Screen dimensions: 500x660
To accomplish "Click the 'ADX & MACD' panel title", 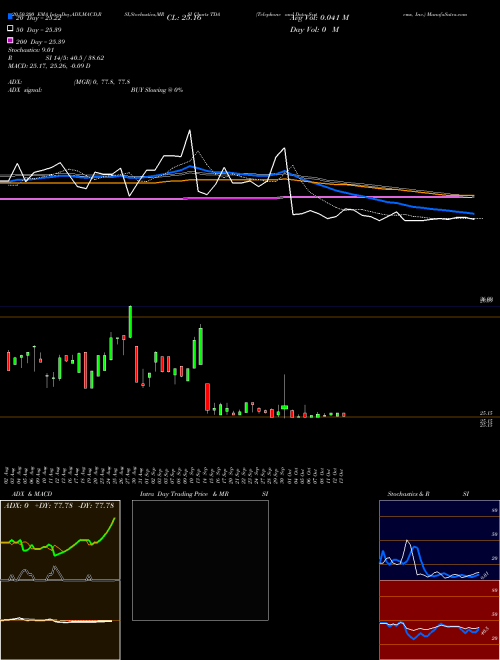I will [32, 494].
